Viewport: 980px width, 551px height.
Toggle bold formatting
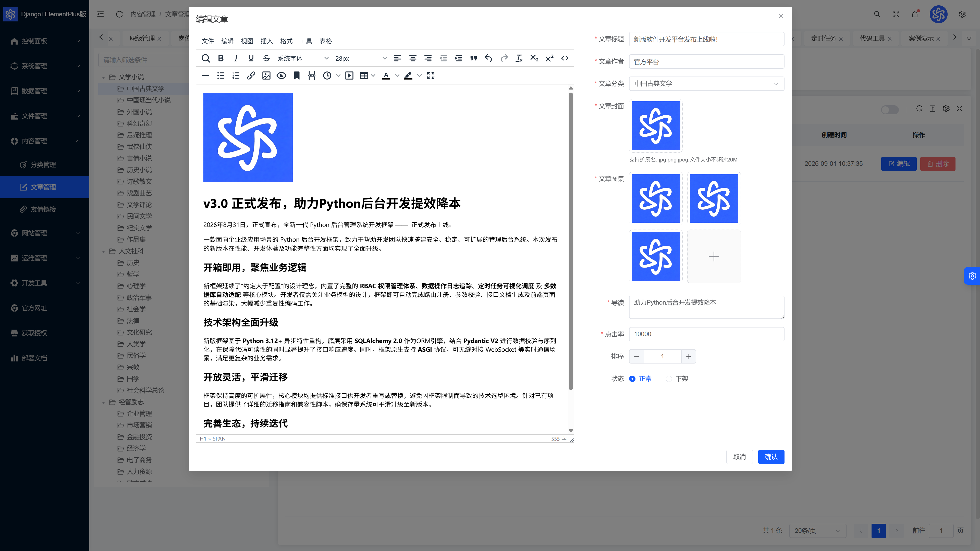[x=221, y=58]
